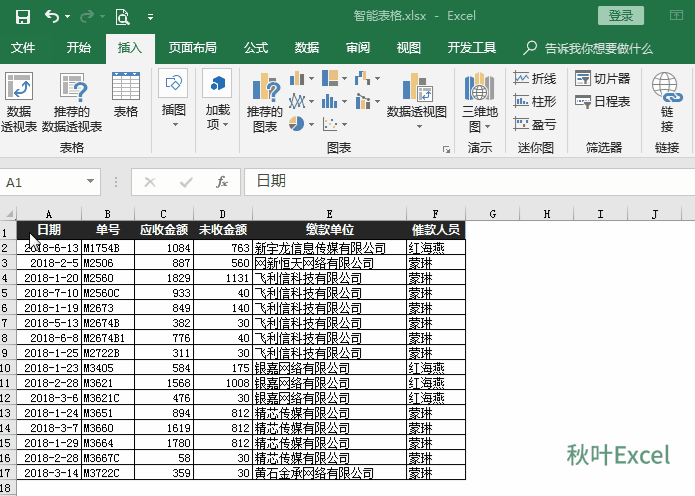Click the 登录 sign-in button
The width and height of the screenshot is (695, 496).
tap(620, 16)
